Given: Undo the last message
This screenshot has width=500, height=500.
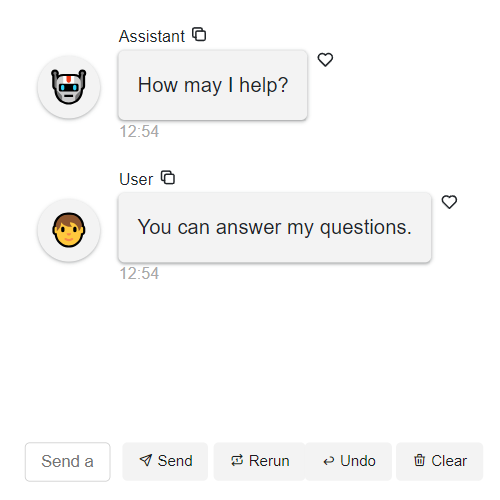Looking at the screenshot, I should point(348,461).
